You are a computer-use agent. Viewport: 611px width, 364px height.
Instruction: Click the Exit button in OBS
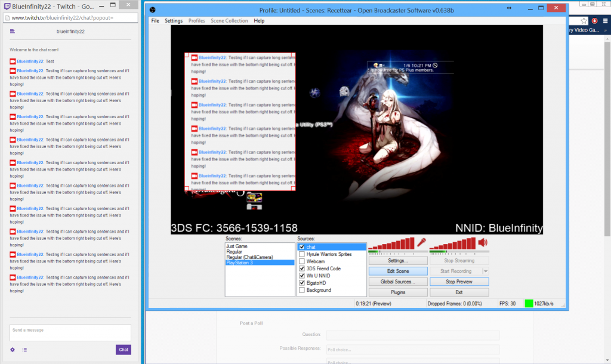pos(459,292)
